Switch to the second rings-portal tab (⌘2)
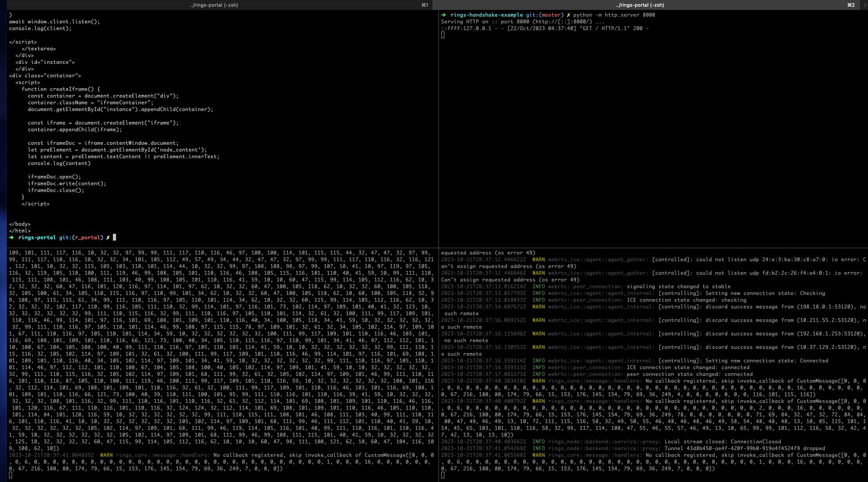Image resolution: width=868 pixels, height=482 pixels. coord(640,5)
